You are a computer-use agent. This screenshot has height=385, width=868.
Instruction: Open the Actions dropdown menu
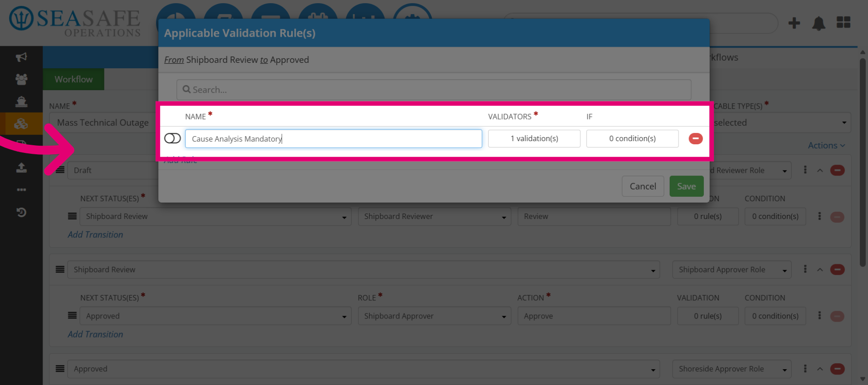pyautogui.click(x=826, y=145)
